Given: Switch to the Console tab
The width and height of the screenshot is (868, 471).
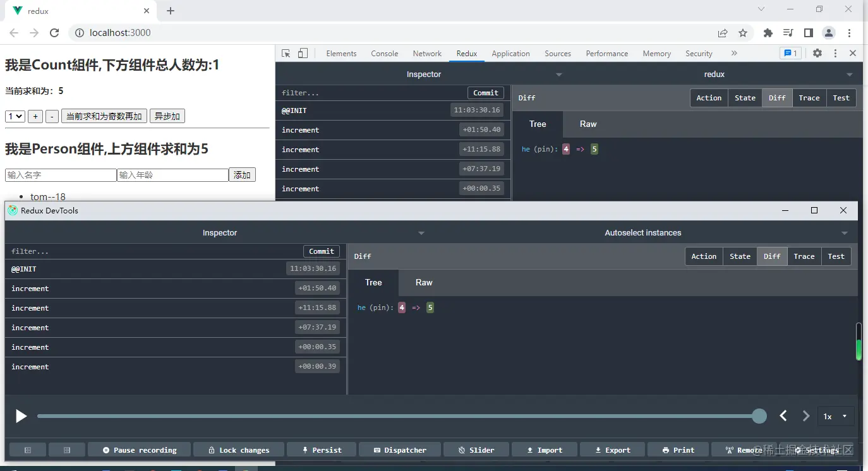Looking at the screenshot, I should (384, 54).
